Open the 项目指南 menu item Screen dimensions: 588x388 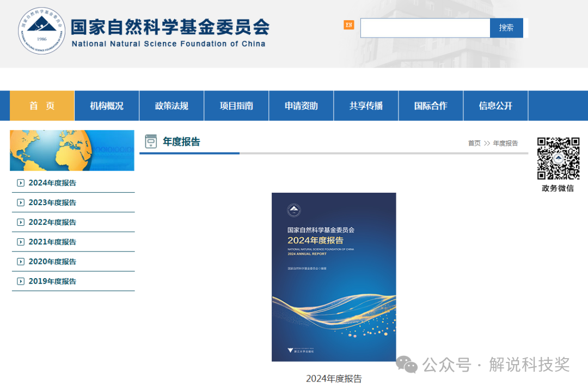point(236,106)
